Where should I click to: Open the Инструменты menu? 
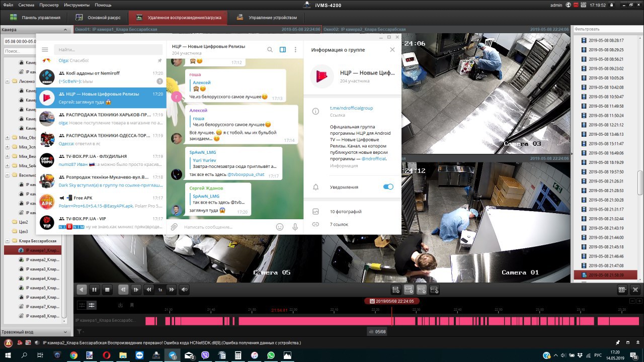pos(76,5)
